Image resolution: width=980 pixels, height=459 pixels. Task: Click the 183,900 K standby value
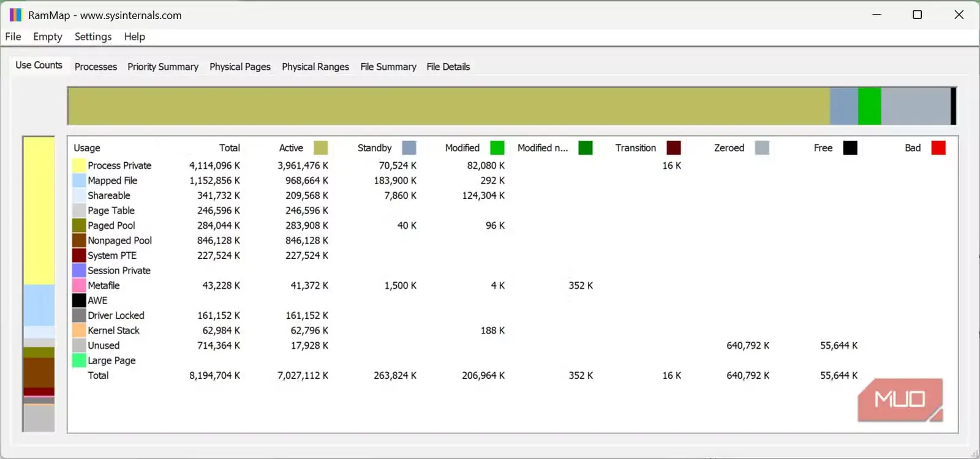click(x=395, y=181)
